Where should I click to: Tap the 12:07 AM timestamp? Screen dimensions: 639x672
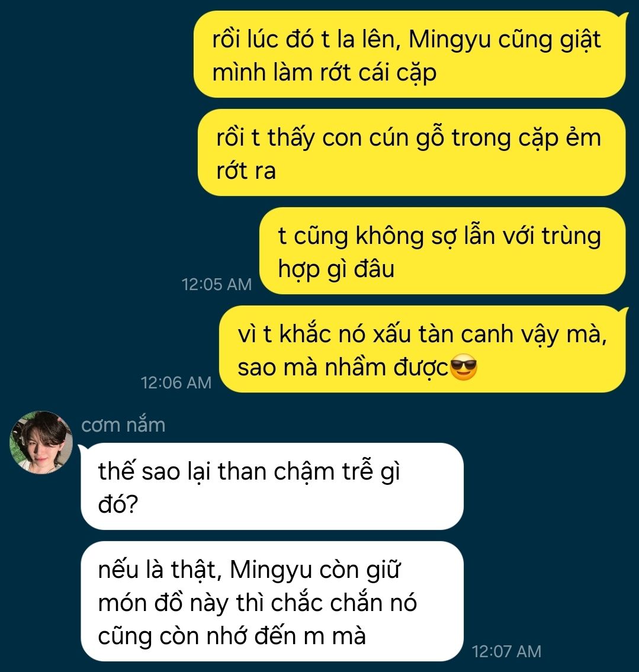click(506, 651)
